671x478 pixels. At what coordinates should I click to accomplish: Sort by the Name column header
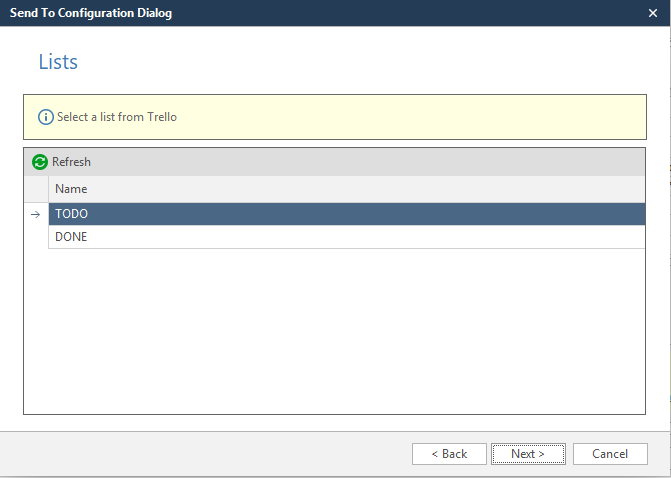(71, 189)
